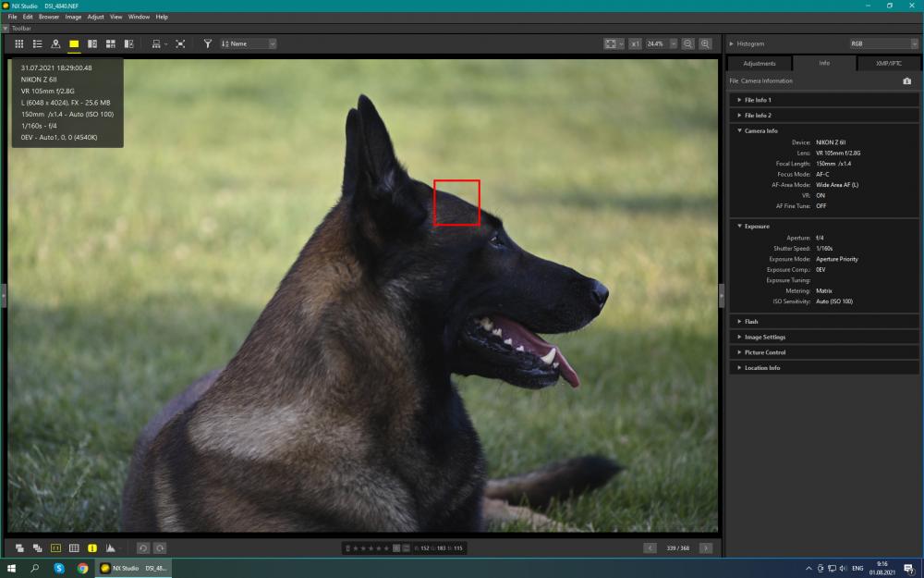
Task: Select full screen view icon
Action: (x=180, y=43)
